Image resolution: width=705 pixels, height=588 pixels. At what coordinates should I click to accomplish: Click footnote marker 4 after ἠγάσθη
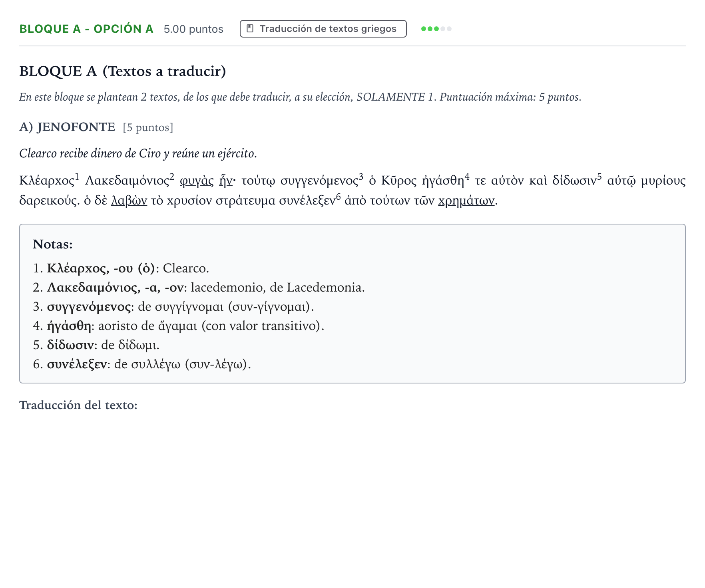[467, 176]
